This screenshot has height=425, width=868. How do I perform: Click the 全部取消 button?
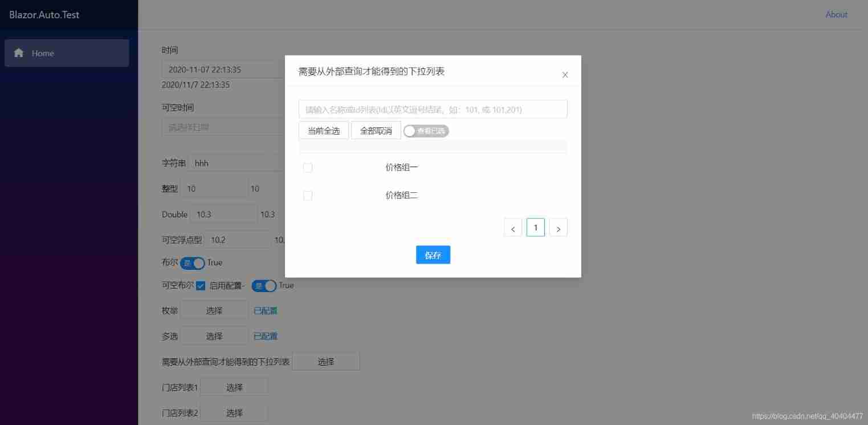coord(376,131)
